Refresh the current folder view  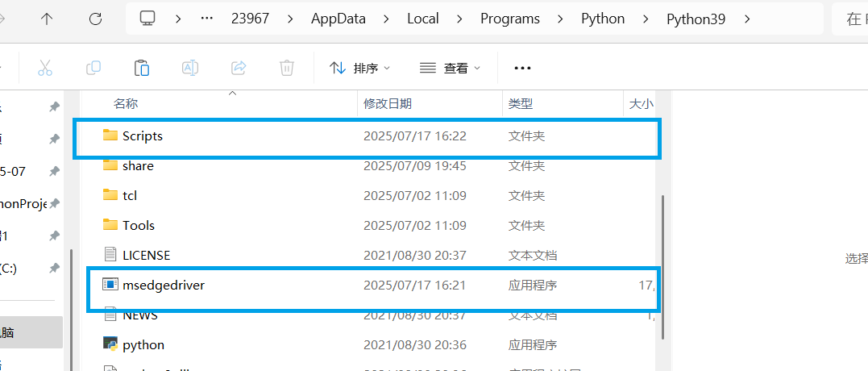coord(95,19)
